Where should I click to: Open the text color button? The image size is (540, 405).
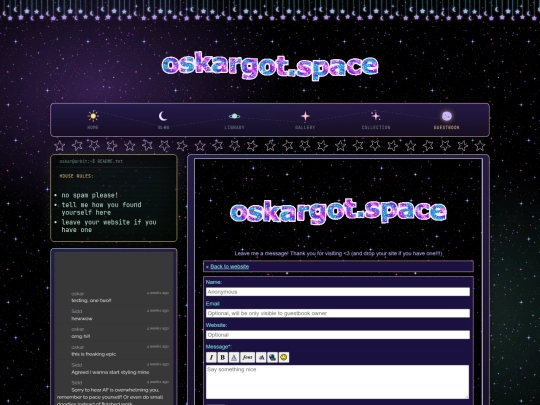click(234, 357)
